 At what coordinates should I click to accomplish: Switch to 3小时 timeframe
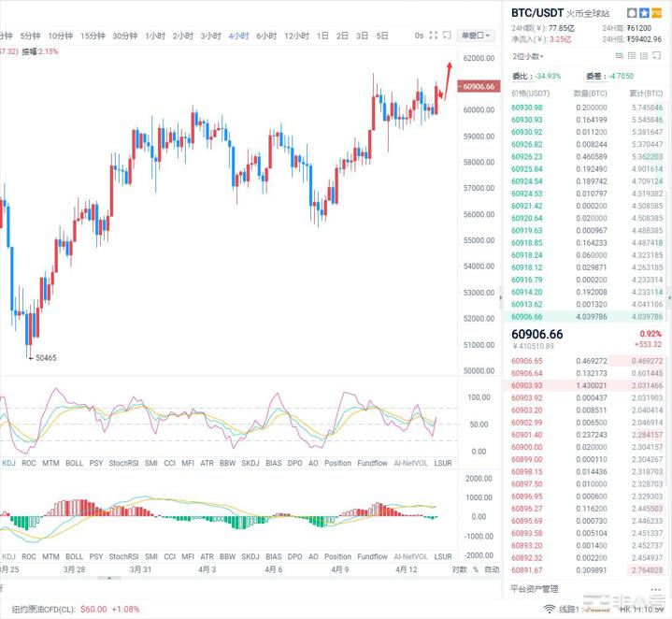[x=210, y=36]
